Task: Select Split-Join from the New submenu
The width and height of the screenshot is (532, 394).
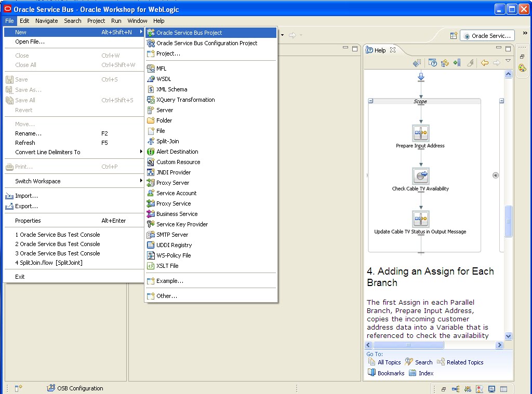Action: point(211,141)
